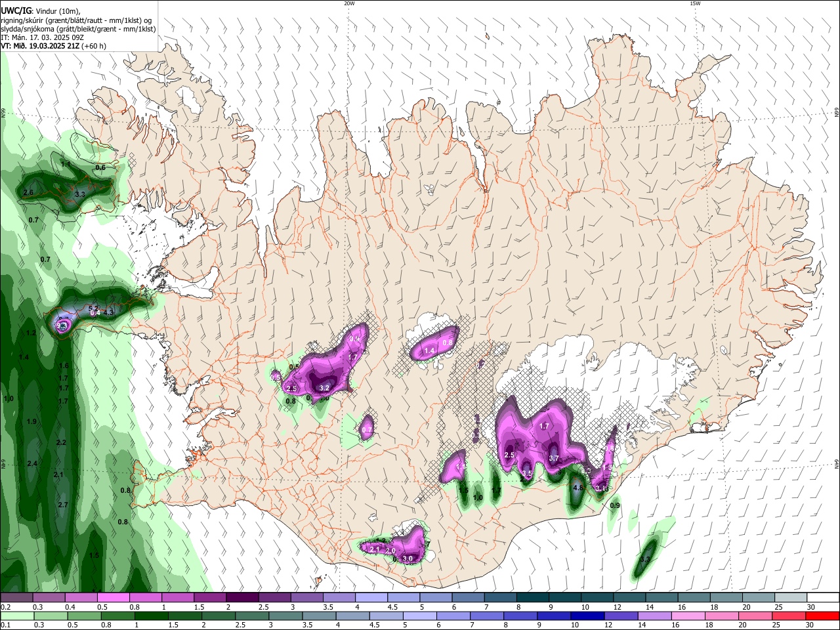Viewport: 840px width, 630px height.
Task: Select the '0.1' label on the rain legend
Action: tap(5, 625)
